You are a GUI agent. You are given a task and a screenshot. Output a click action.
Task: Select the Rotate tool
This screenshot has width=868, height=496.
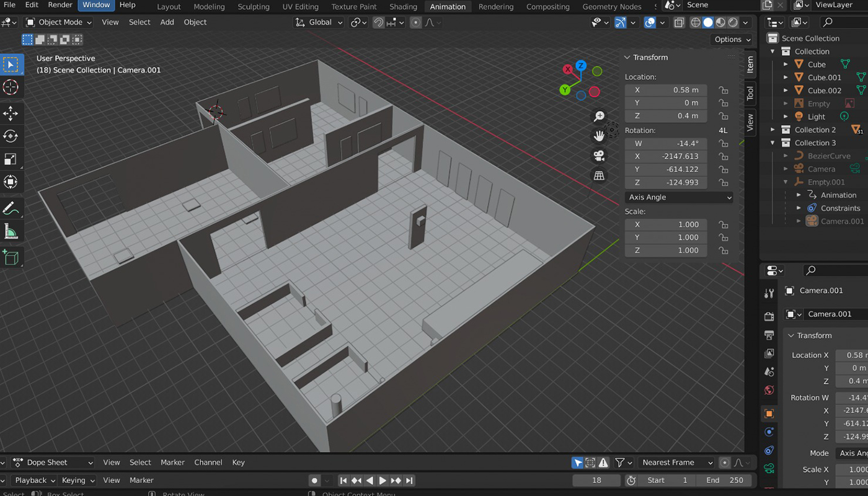pyautogui.click(x=11, y=136)
